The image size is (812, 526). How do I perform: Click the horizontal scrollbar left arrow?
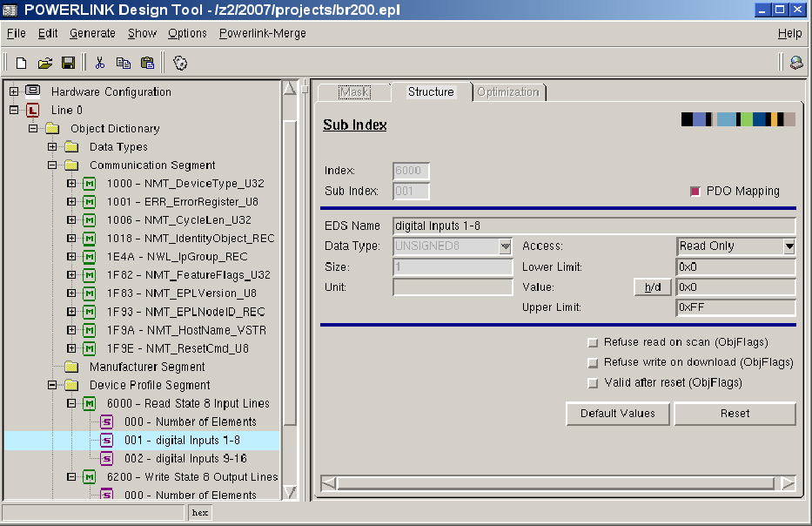click(329, 483)
